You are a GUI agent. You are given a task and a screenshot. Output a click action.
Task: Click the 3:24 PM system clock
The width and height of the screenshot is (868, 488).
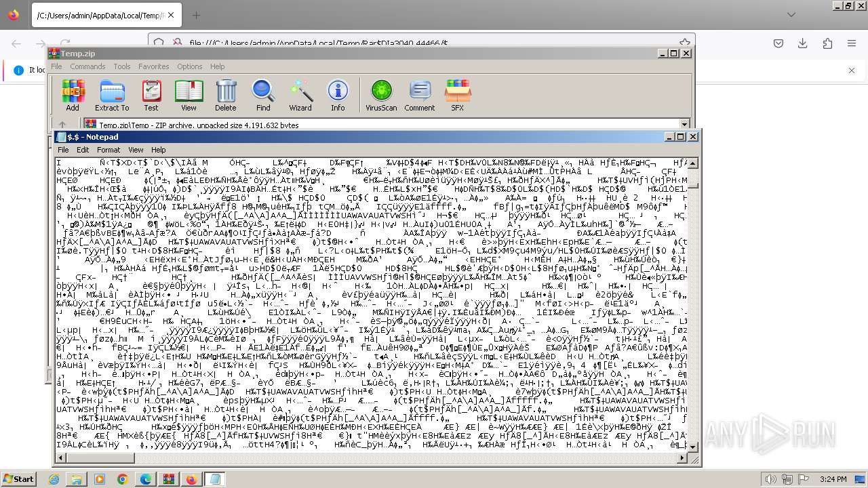pyautogui.click(x=833, y=479)
